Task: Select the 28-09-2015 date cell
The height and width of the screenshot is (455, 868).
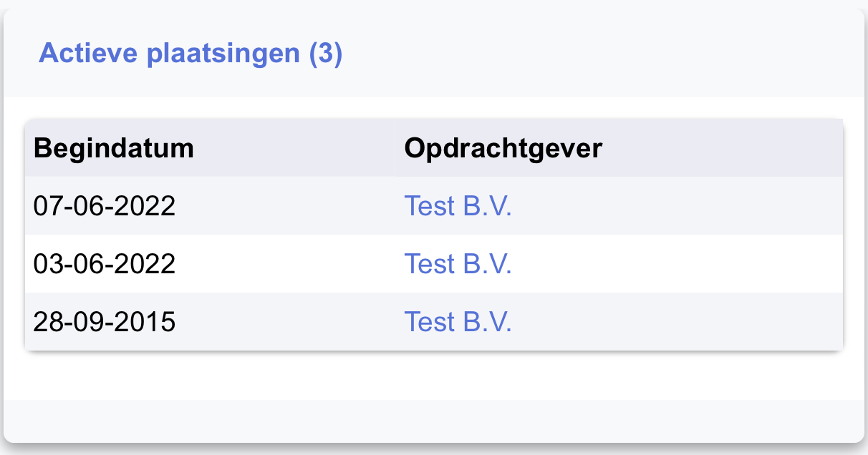Action: click(x=105, y=322)
